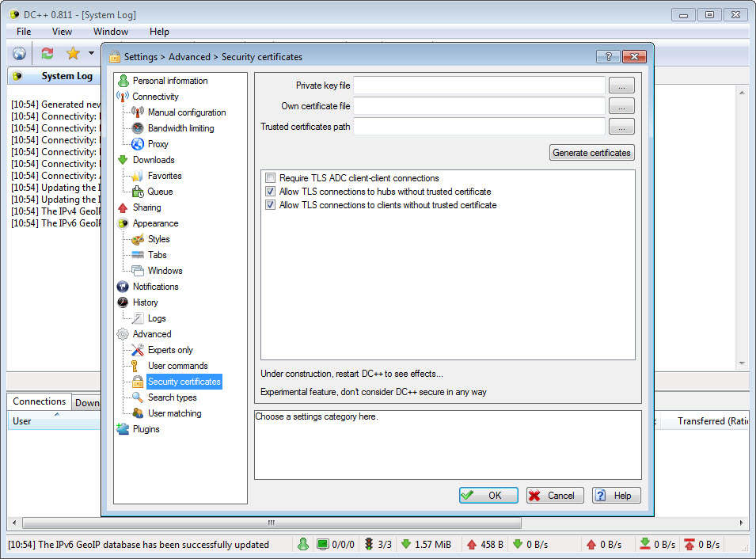Enable Require TLS ADC client-client connections
756x559 pixels.
pyautogui.click(x=270, y=178)
